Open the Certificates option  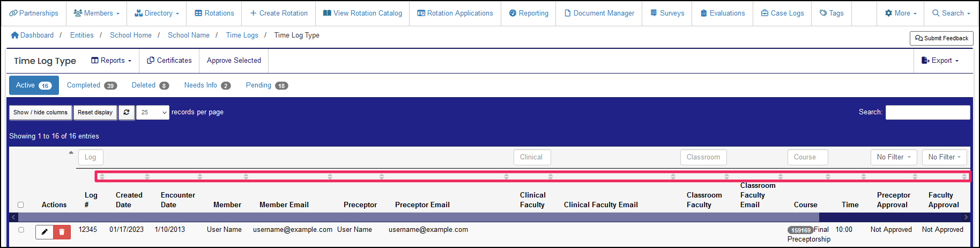tap(169, 61)
